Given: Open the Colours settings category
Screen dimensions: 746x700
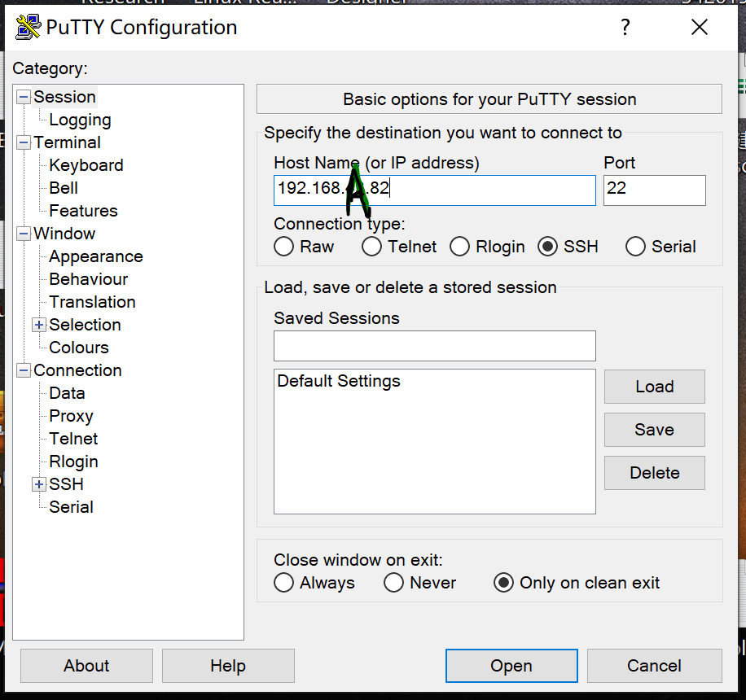Looking at the screenshot, I should click(x=79, y=348).
